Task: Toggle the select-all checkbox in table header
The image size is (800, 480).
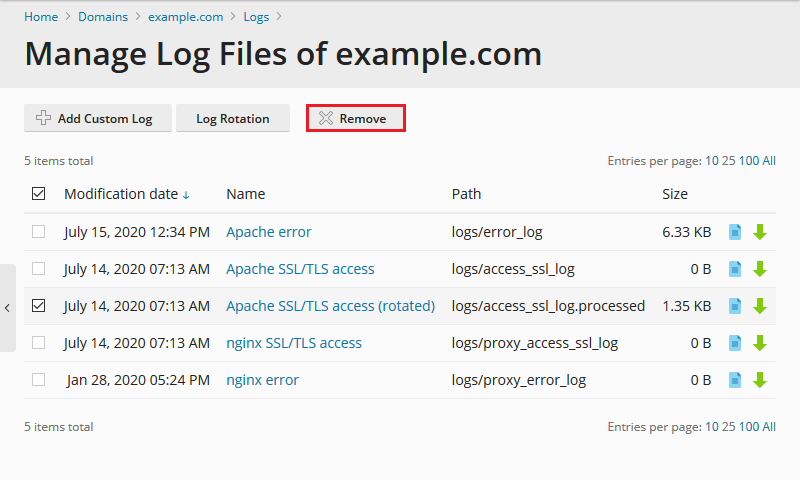Action: pyautogui.click(x=39, y=194)
